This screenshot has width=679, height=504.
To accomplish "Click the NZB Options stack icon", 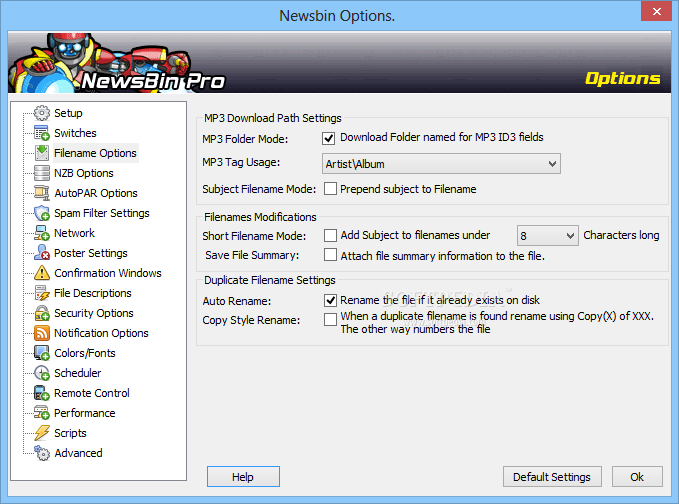I will coord(42,173).
